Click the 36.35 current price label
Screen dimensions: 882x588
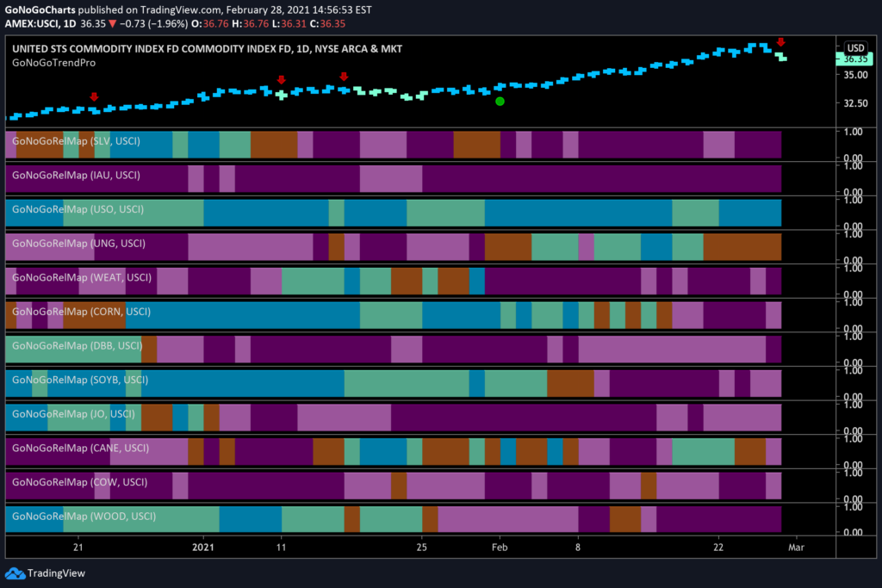(855, 59)
